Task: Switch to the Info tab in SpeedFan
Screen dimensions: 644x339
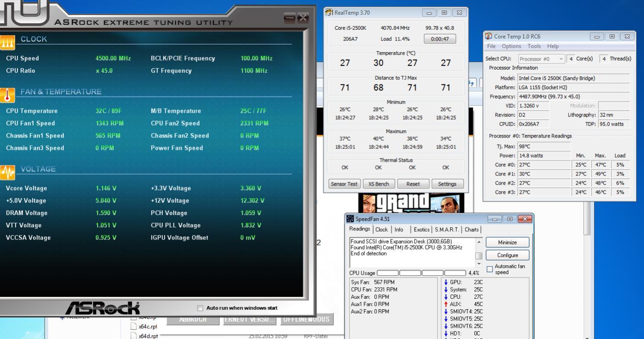Action: (399, 230)
